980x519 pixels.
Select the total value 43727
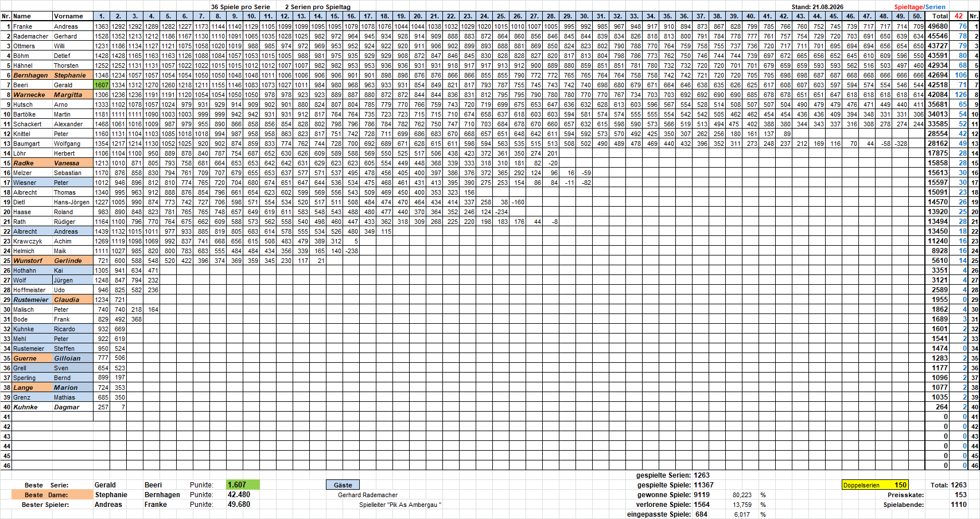click(x=938, y=46)
